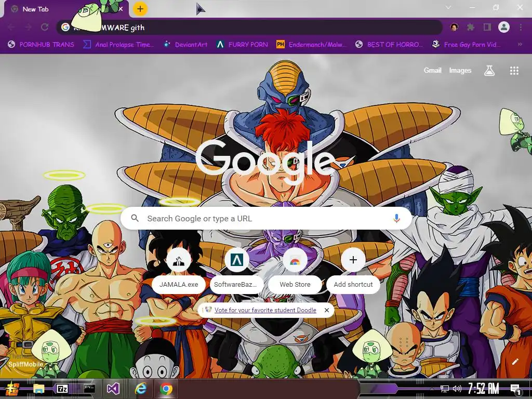Screen dimensions: 532x399
Task: Switch to Chrome in the taskbar
Action: click(166, 389)
